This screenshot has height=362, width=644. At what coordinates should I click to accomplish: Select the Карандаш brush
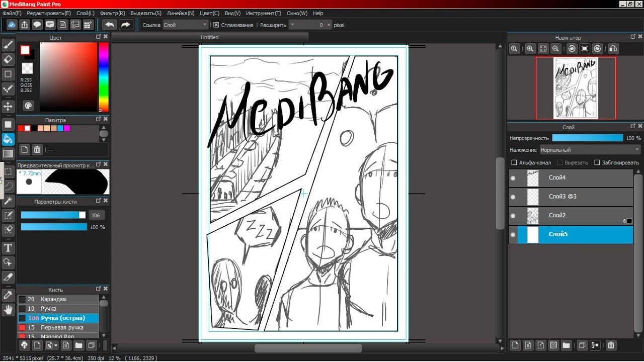click(58, 299)
